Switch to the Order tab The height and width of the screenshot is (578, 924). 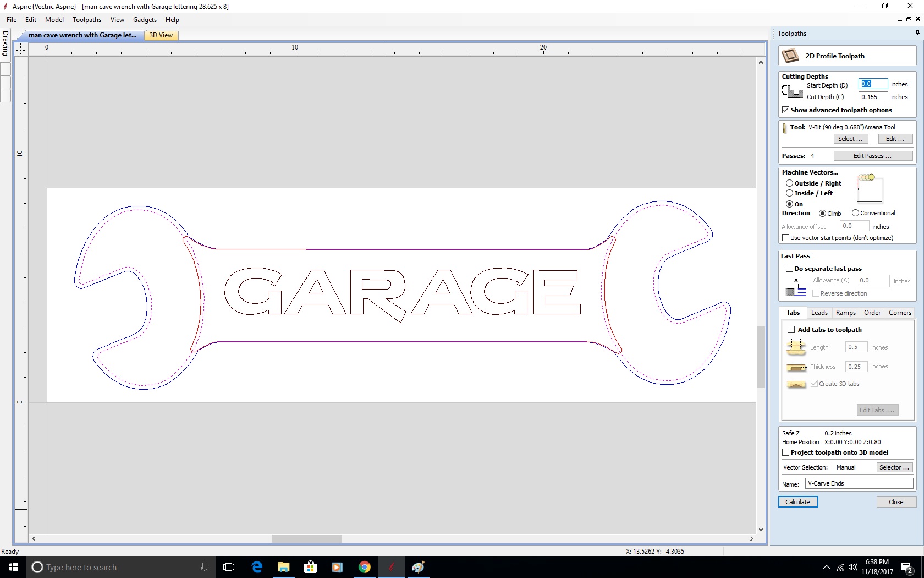click(x=872, y=313)
